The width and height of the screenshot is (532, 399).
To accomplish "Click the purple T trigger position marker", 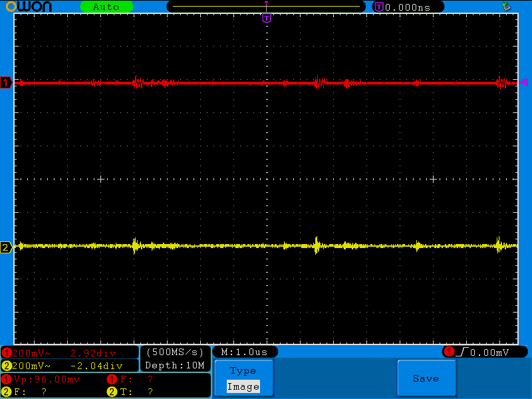I will click(267, 19).
